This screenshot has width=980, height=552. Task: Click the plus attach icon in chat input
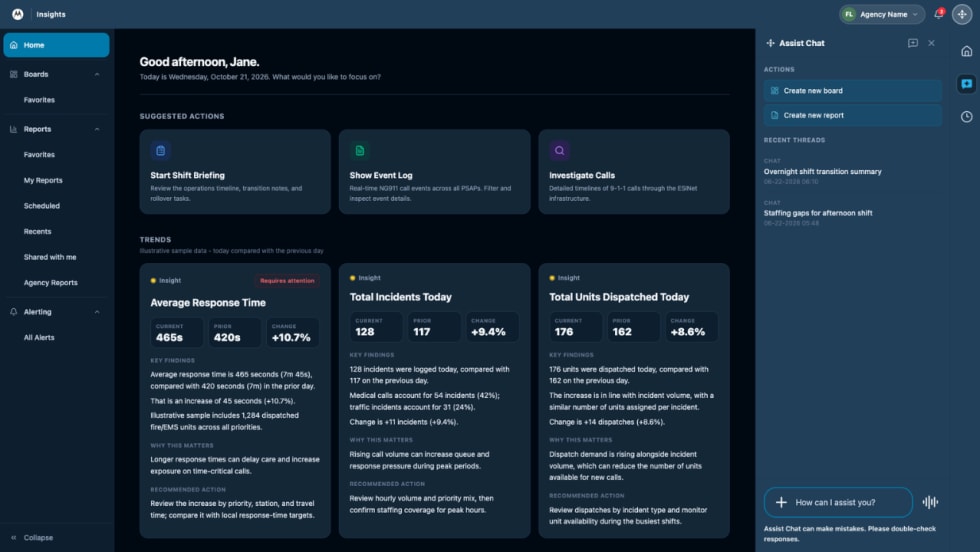point(781,502)
